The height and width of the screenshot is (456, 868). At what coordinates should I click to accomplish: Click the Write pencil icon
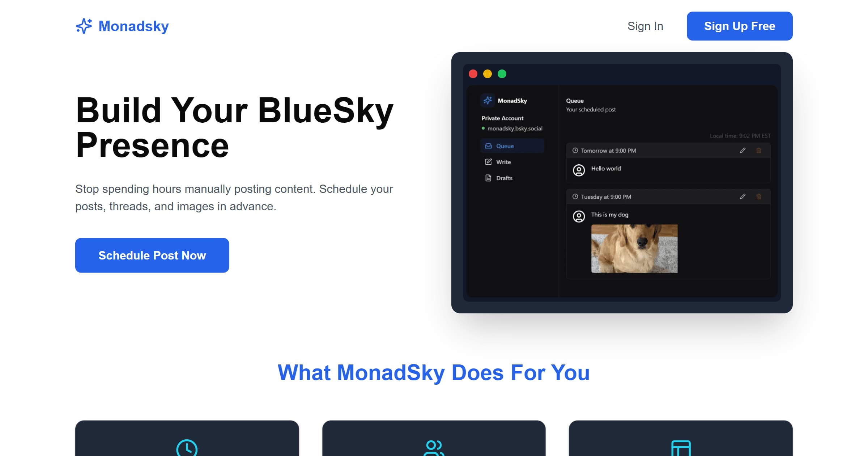tap(489, 161)
